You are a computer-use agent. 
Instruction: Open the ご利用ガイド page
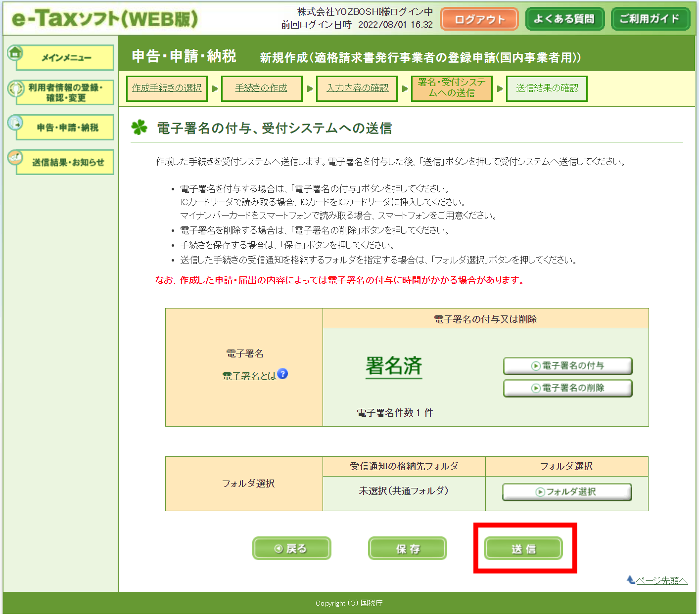[650, 19]
